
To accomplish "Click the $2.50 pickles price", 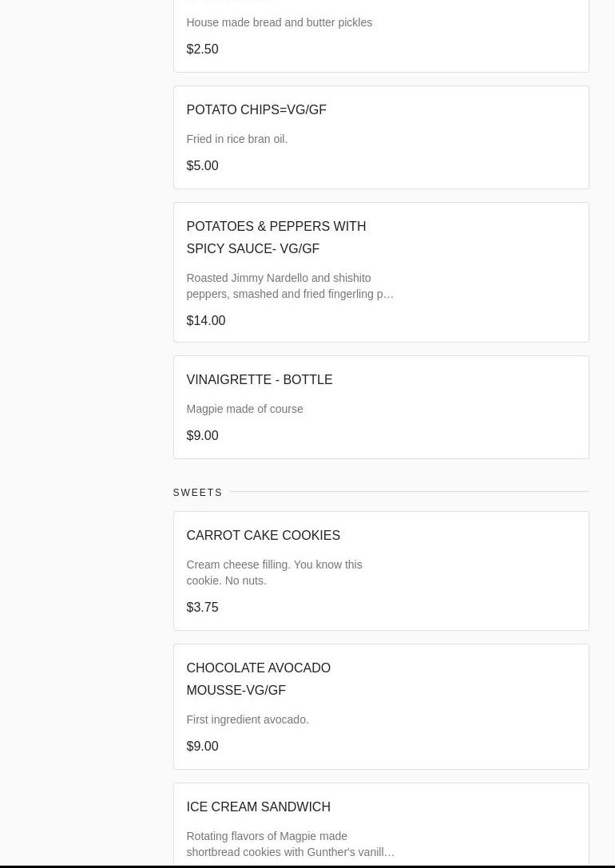I will pos(202,50).
